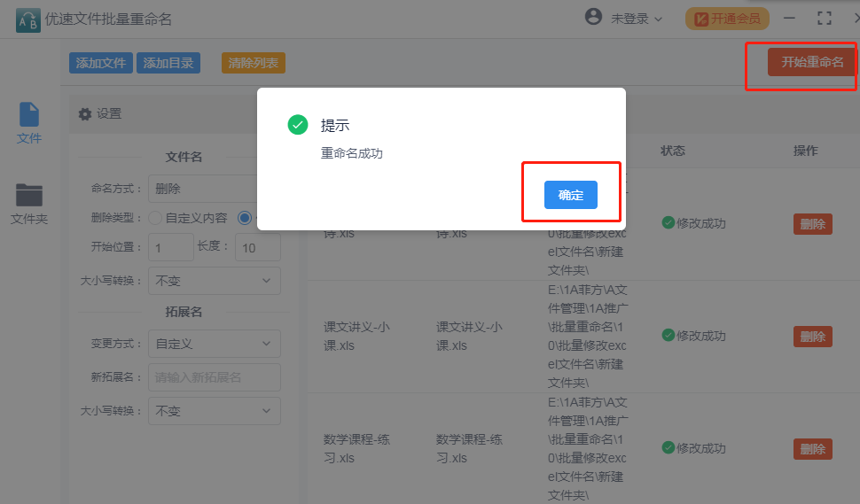Screen dimensions: 860x504
Task: Confirm the rename success dialog with 确定
Action: [x=570, y=195]
